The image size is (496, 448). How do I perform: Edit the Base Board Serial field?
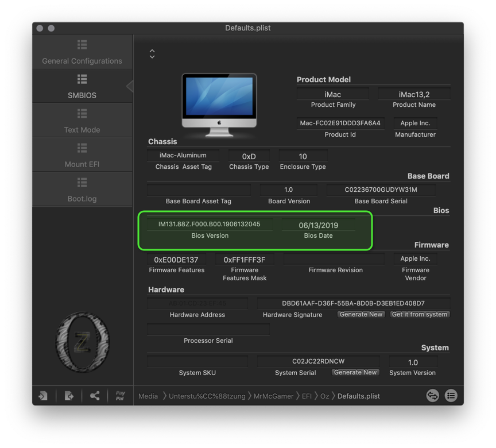pyautogui.click(x=381, y=190)
